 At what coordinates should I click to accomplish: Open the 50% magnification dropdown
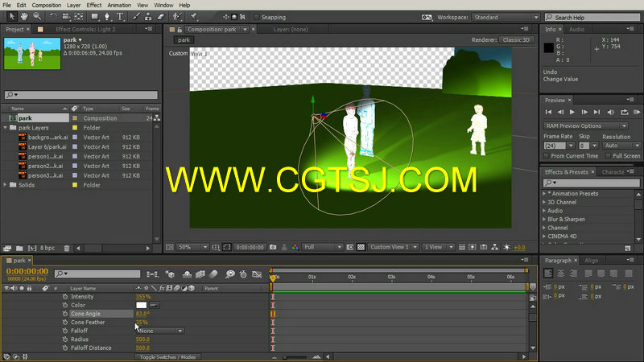[192, 247]
